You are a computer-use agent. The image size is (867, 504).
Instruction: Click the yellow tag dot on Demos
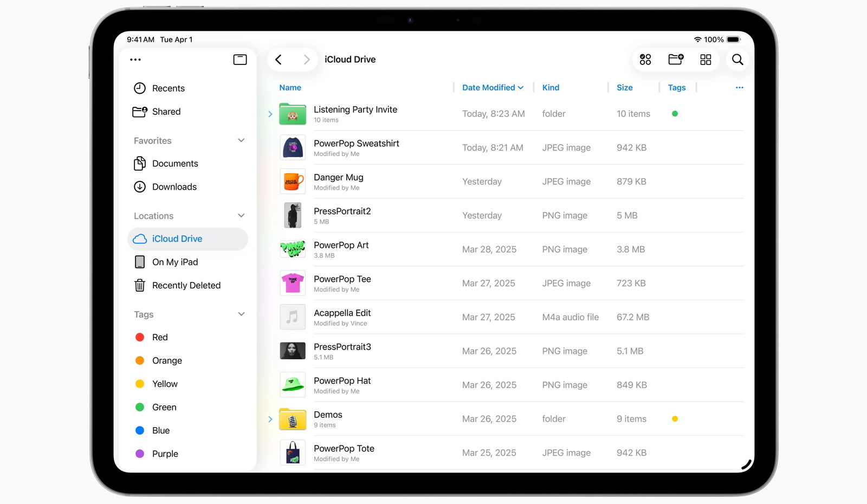coord(675,419)
